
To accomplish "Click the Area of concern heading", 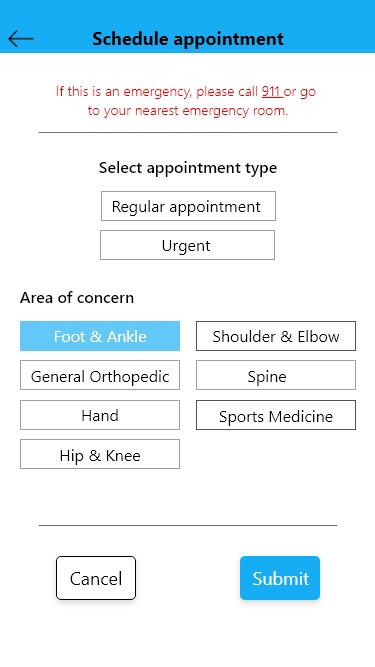I will click(77, 298).
